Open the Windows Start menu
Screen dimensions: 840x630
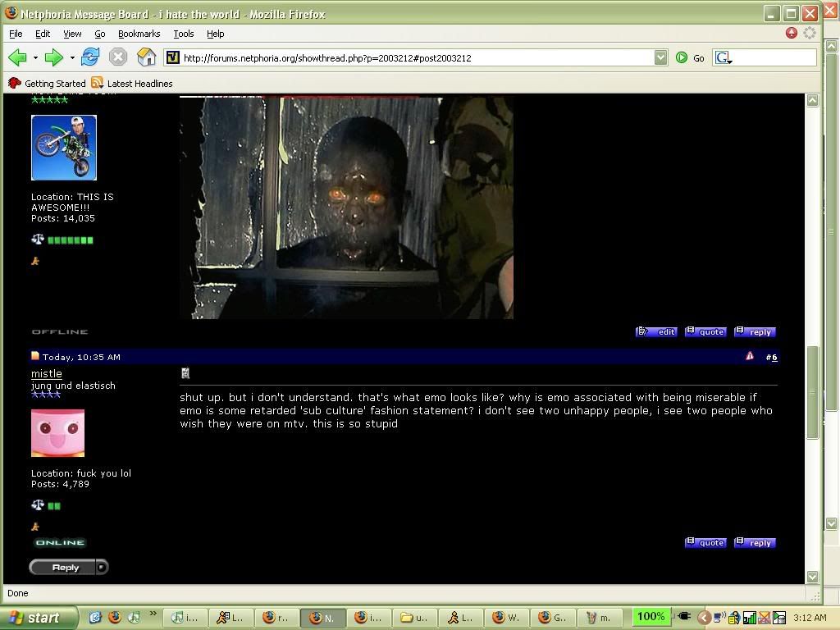pyautogui.click(x=38, y=618)
